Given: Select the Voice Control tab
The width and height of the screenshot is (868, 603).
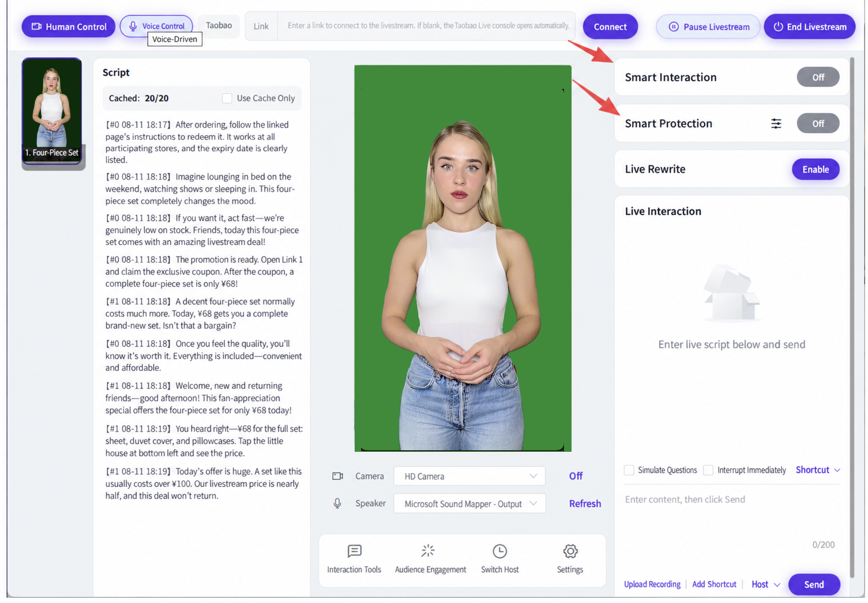Looking at the screenshot, I should tap(156, 26).
